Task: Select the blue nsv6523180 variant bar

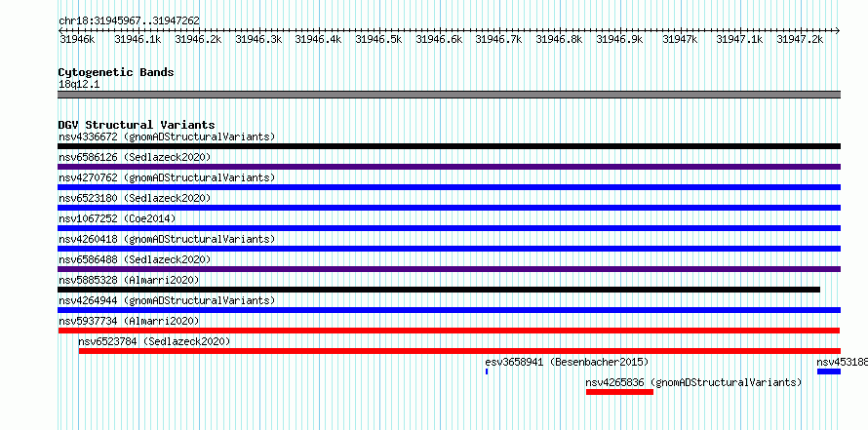Action: pos(450,208)
